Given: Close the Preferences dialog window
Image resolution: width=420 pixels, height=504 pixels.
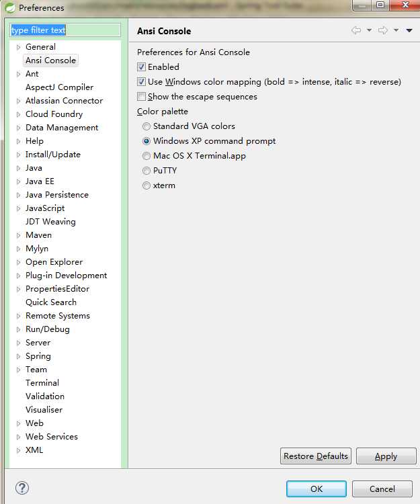Looking at the screenshot, I should point(405,5).
